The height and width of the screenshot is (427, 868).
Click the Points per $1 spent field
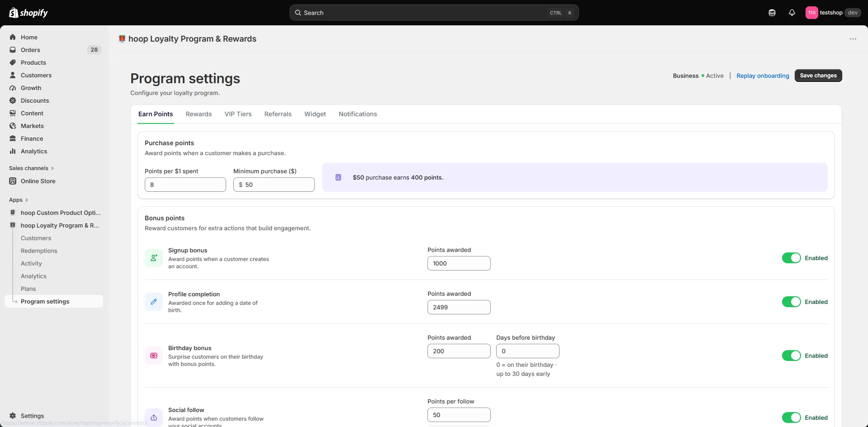pyautogui.click(x=185, y=185)
